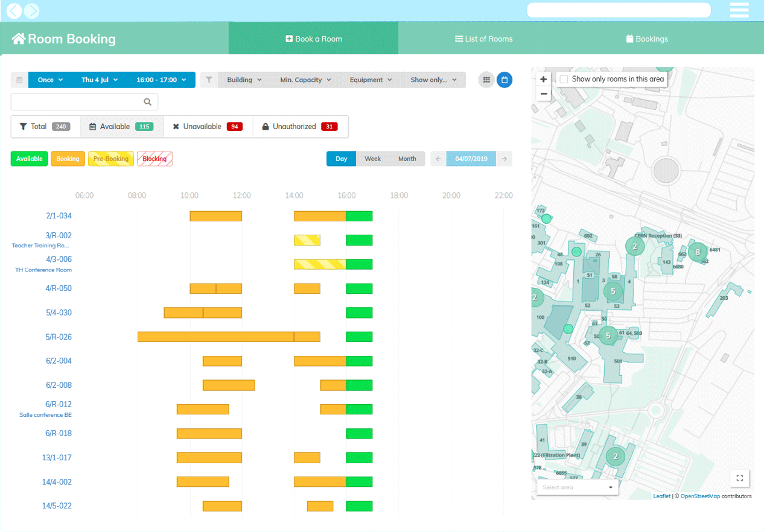Click the browser back arrow icon
764x532 pixels.
(x=14, y=10)
